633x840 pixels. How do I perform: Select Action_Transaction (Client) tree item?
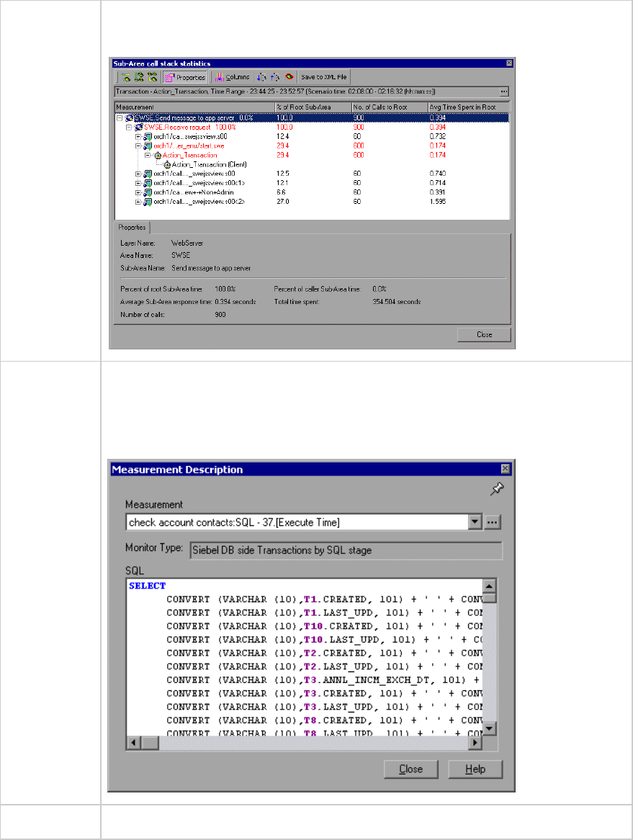(x=209, y=164)
